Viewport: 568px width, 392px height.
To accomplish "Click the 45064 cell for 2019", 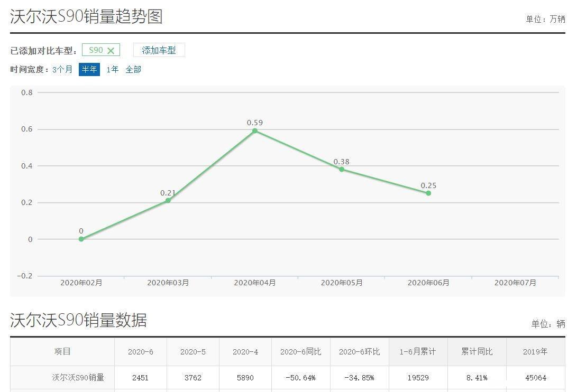I will tap(535, 378).
